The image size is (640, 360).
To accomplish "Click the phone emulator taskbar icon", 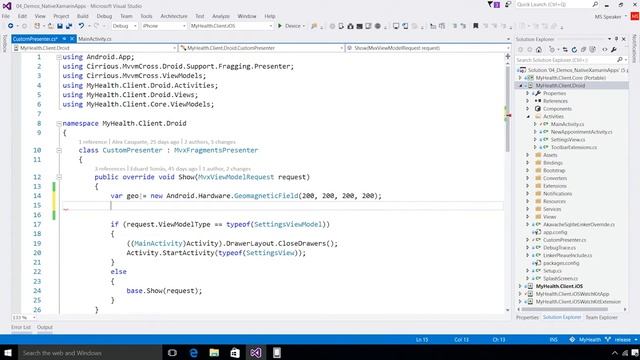I will (277, 353).
